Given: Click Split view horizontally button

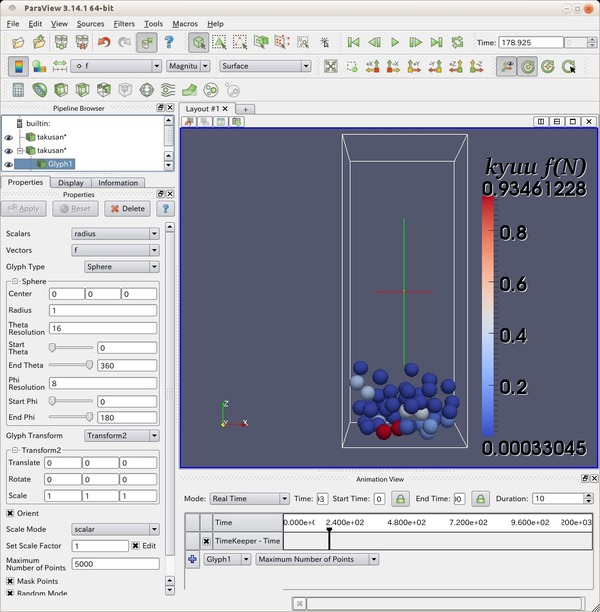Looking at the screenshot, I should 541,121.
